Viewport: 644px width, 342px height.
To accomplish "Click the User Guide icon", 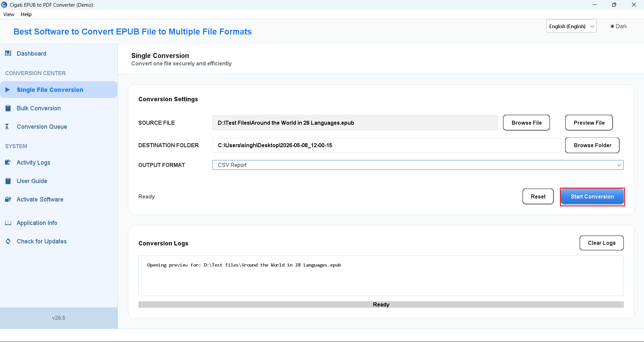I will click(8, 181).
